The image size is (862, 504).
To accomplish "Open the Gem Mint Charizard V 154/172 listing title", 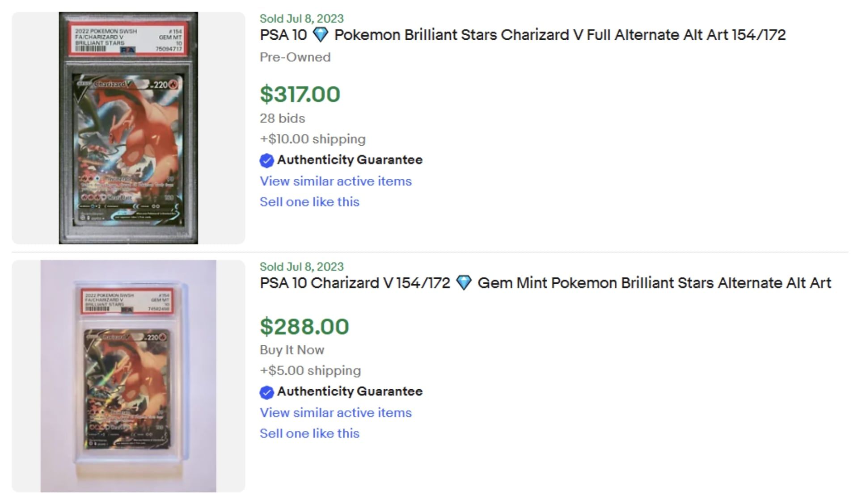I will (545, 283).
